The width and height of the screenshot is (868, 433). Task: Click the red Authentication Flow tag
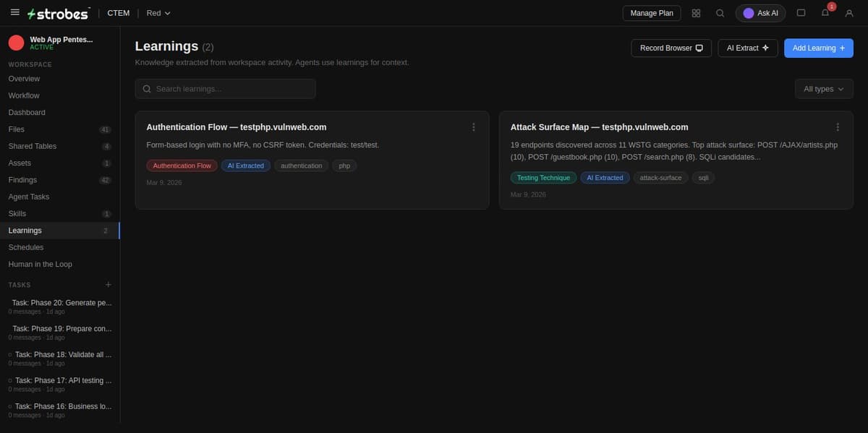pyautogui.click(x=182, y=166)
